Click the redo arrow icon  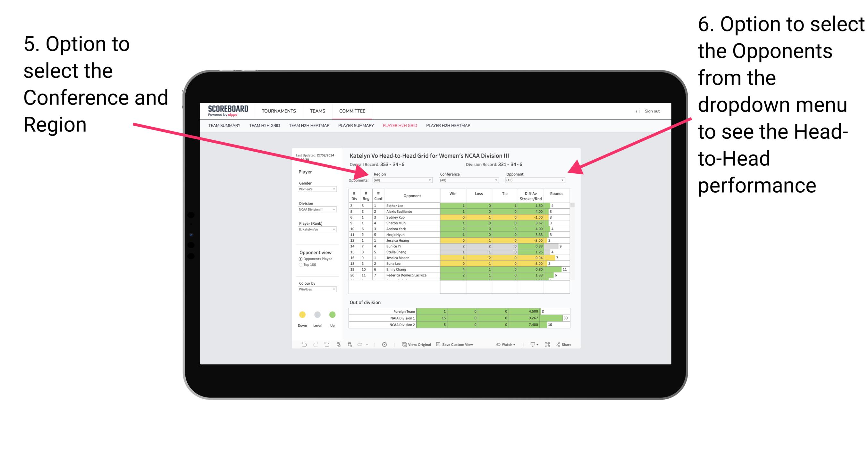[x=311, y=346]
